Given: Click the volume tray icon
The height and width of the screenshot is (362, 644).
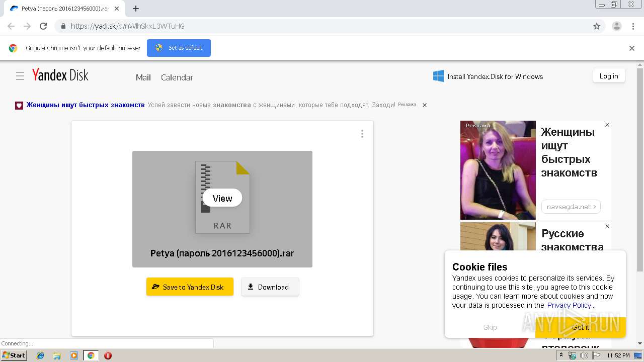Looking at the screenshot, I should coord(584,355).
